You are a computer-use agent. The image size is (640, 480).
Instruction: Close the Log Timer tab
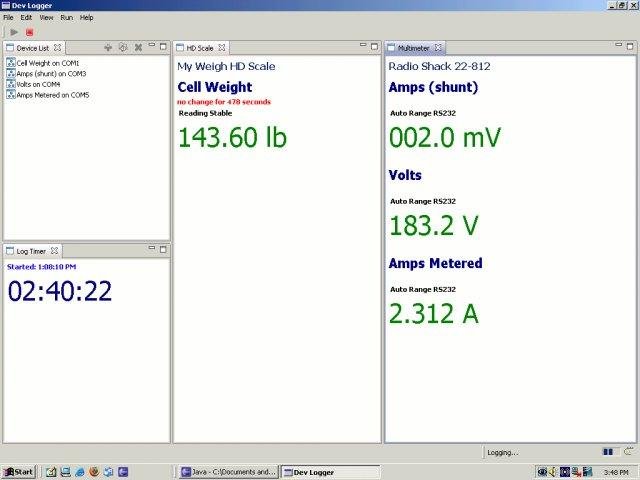(x=54, y=251)
